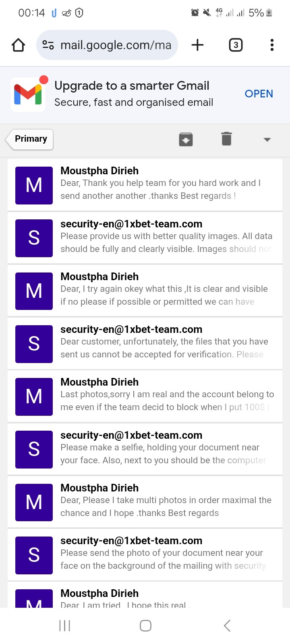
Task: Go back to Primary inbox
Action: [29, 139]
